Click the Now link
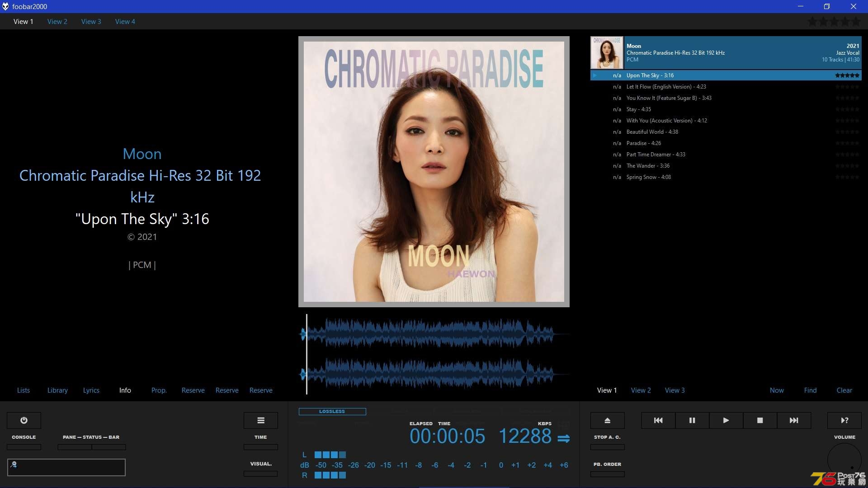The height and width of the screenshot is (488, 868). pos(777,390)
